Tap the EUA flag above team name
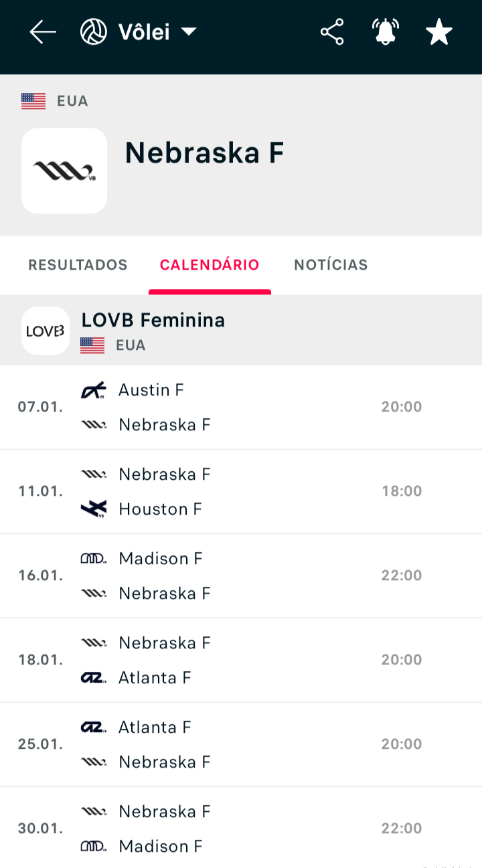Image resolution: width=482 pixels, height=868 pixels. [x=33, y=101]
